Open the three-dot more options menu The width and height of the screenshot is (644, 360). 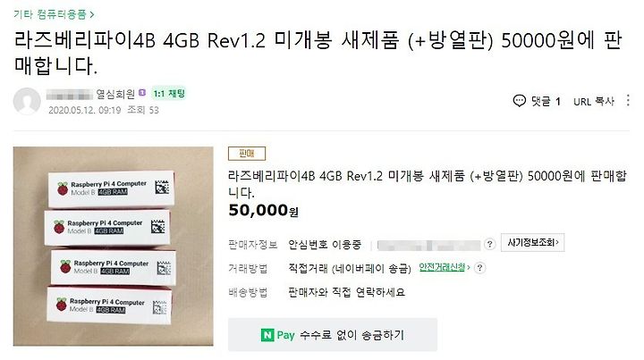(x=628, y=100)
